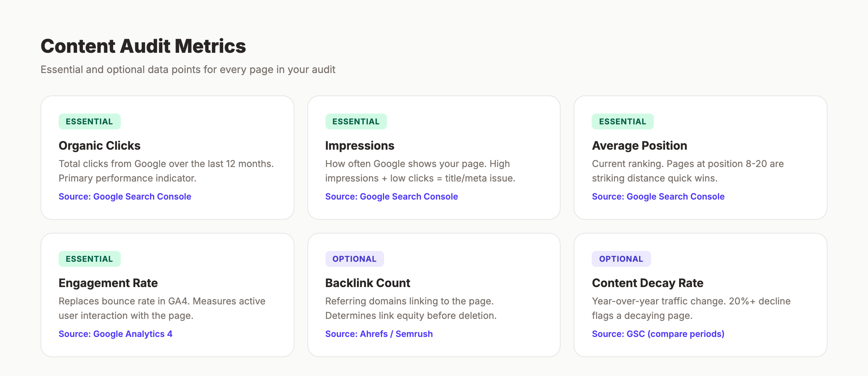Open the Google Search Console link under Impressions
The image size is (868, 376).
(x=391, y=196)
